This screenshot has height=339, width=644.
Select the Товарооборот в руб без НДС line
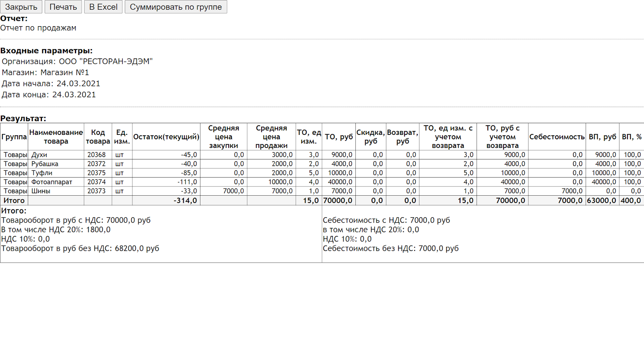pyautogui.click(x=80, y=248)
